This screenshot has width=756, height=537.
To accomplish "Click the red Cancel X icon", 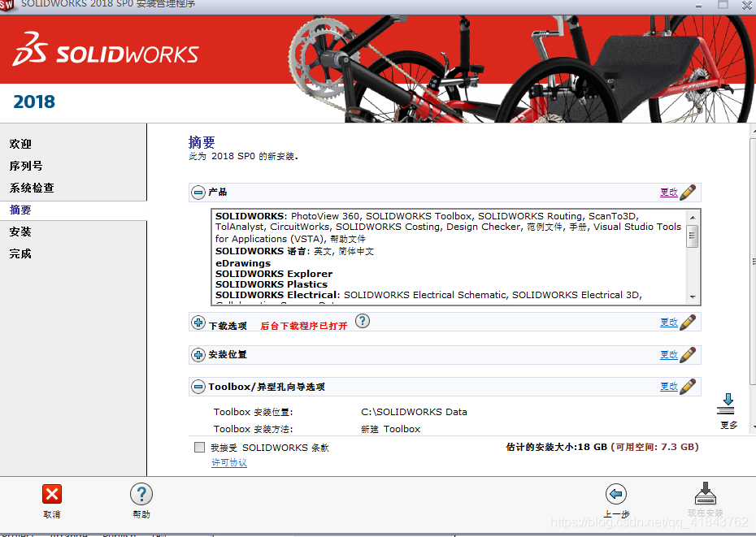I will coord(52,494).
